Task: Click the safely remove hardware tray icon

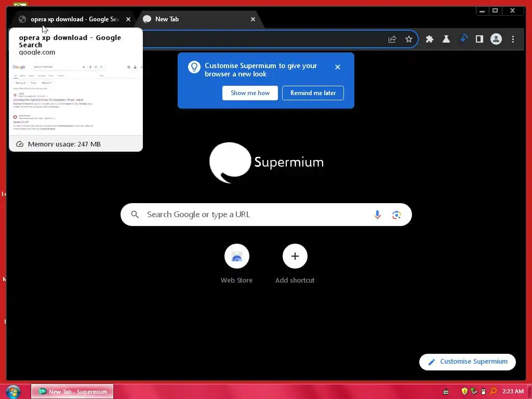Action: tap(474, 391)
